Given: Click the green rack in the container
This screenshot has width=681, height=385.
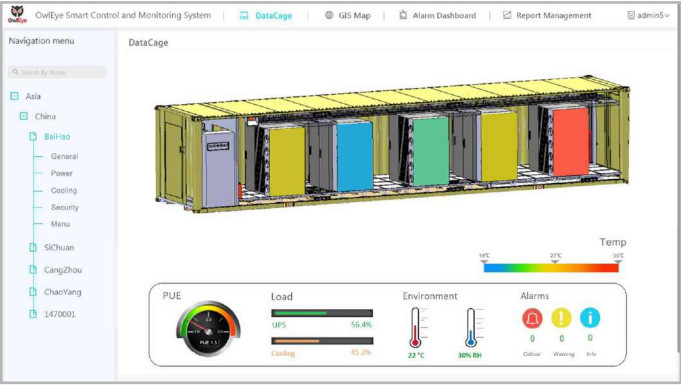Looking at the screenshot, I should click(x=431, y=151).
